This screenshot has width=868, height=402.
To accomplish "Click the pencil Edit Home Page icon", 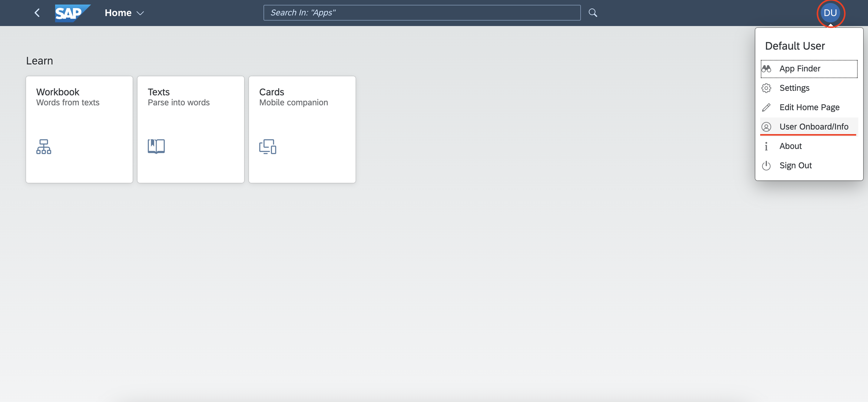I will point(766,107).
